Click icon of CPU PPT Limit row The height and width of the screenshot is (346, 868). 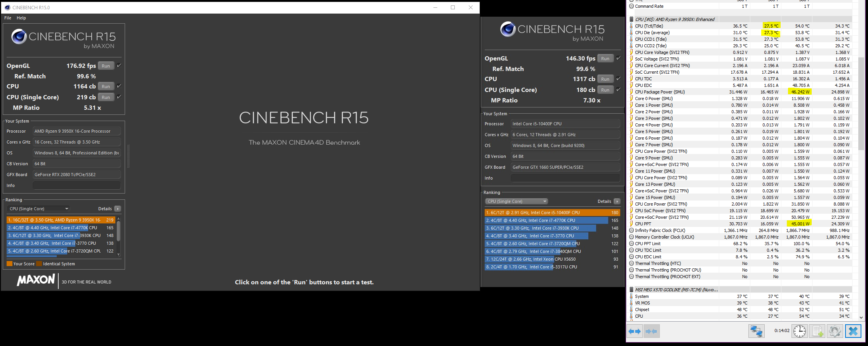[631, 244]
